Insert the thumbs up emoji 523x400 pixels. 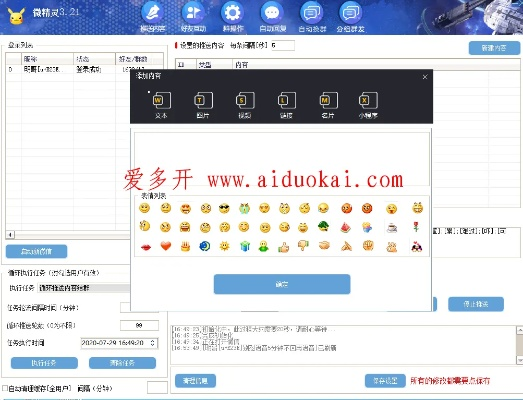pyautogui.click(x=284, y=247)
